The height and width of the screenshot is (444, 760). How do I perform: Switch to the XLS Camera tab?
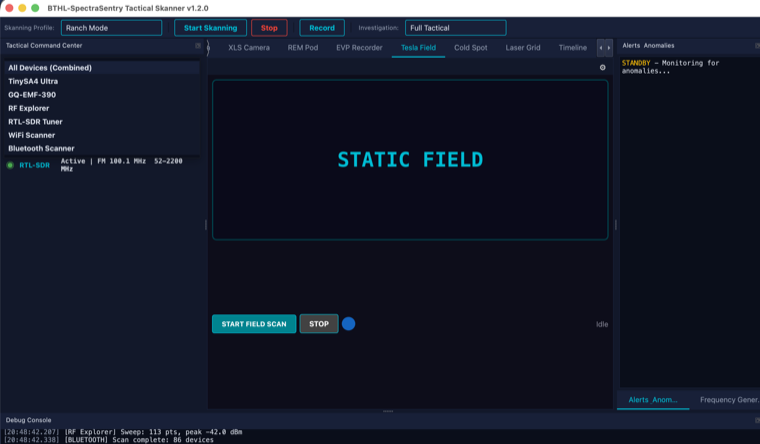[249, 48]
